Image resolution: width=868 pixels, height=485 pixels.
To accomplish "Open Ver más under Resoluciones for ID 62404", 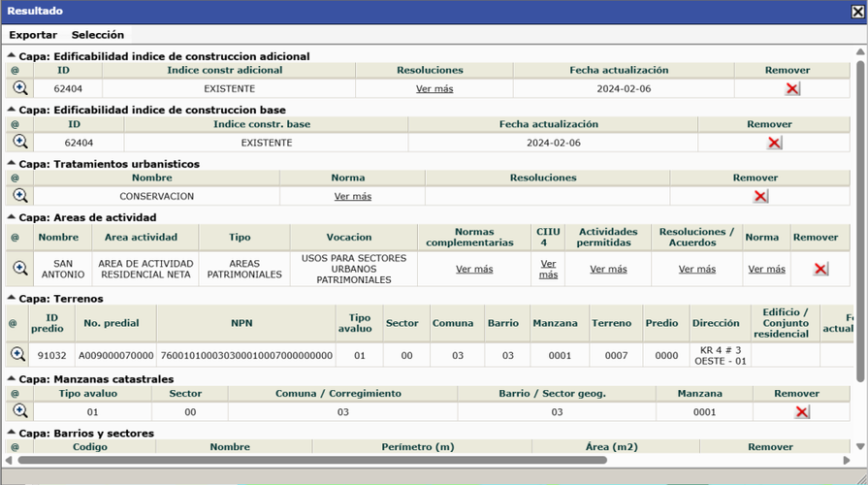I will click(434, 88).
